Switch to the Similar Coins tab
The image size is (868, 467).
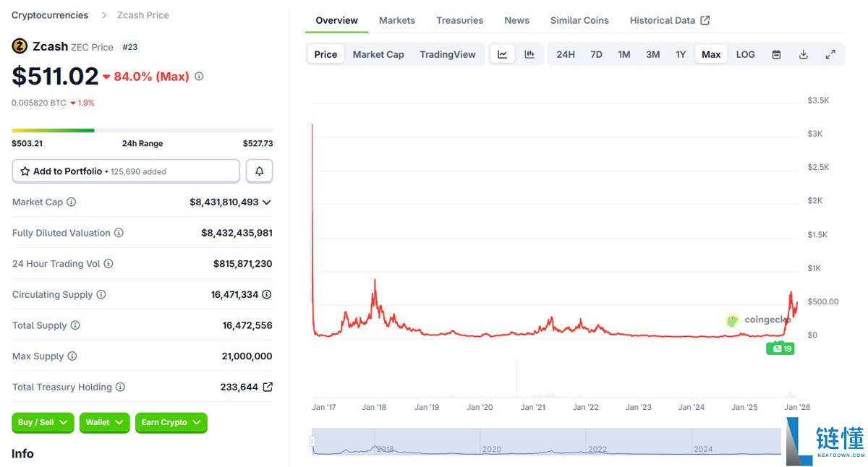(x=579, y=20)
